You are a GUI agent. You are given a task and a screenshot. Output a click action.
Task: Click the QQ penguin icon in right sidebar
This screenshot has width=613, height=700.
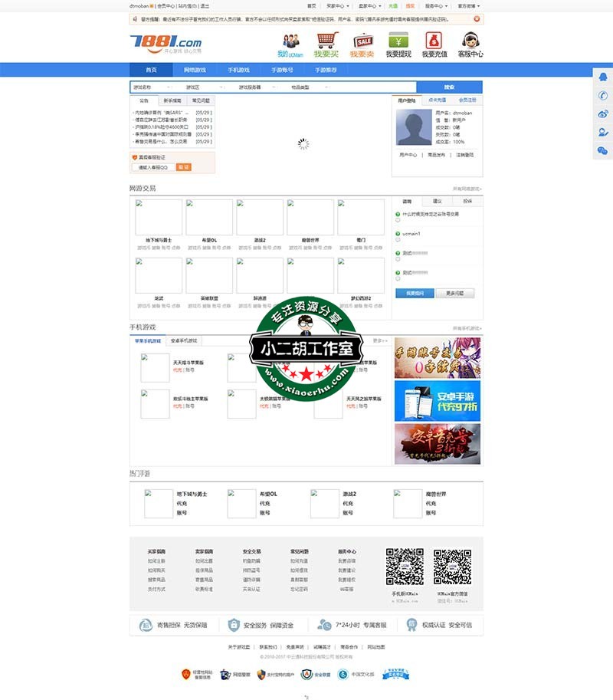click(603, 77)
